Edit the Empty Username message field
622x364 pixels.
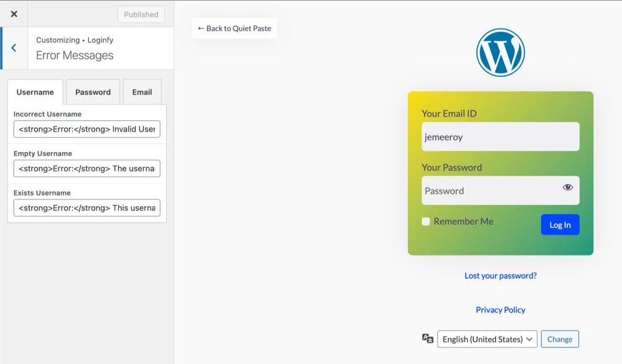click(87, 168)
